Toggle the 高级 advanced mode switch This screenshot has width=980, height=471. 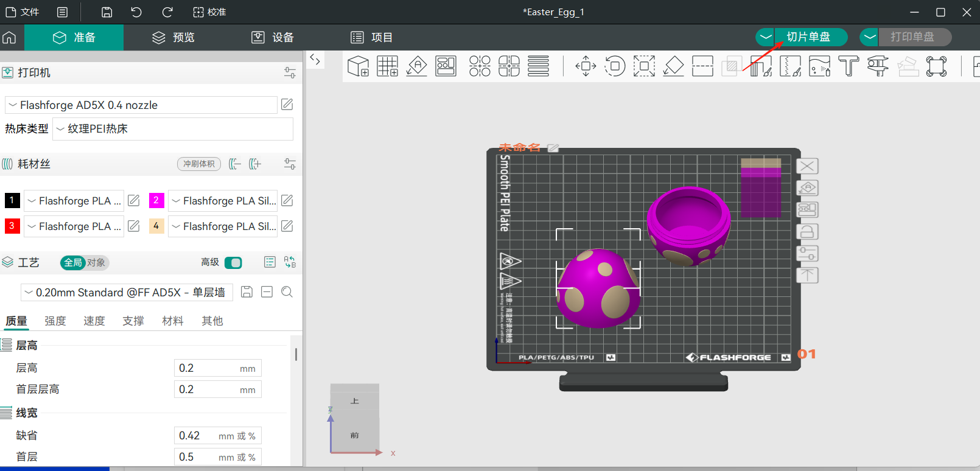pyautogui.click(x=233, y=262)
